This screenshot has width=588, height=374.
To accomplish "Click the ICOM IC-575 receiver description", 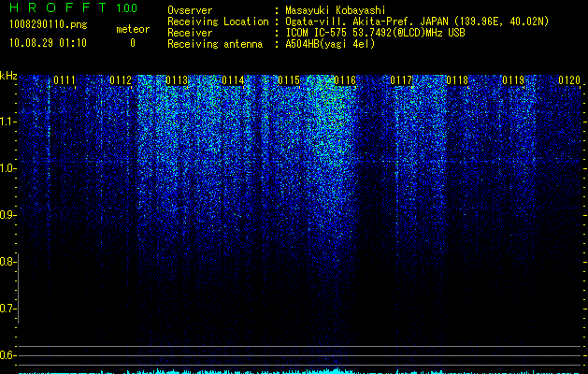I will tap(375, 33).
